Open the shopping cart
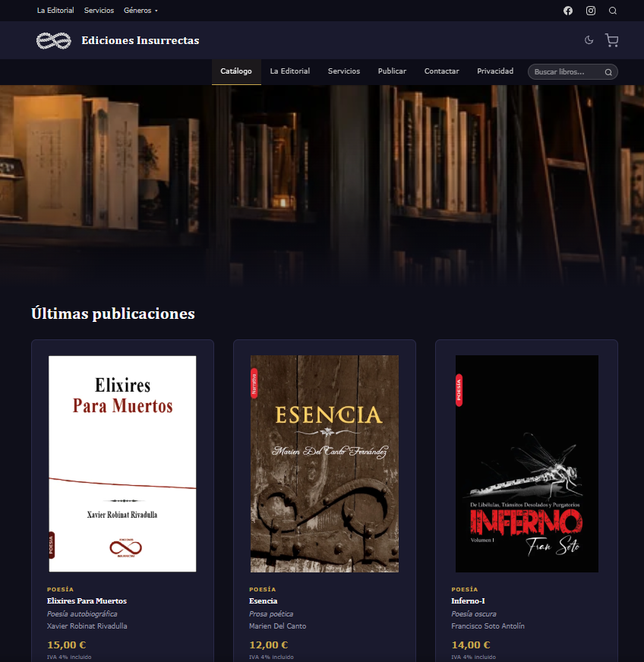 pos(612,40)
